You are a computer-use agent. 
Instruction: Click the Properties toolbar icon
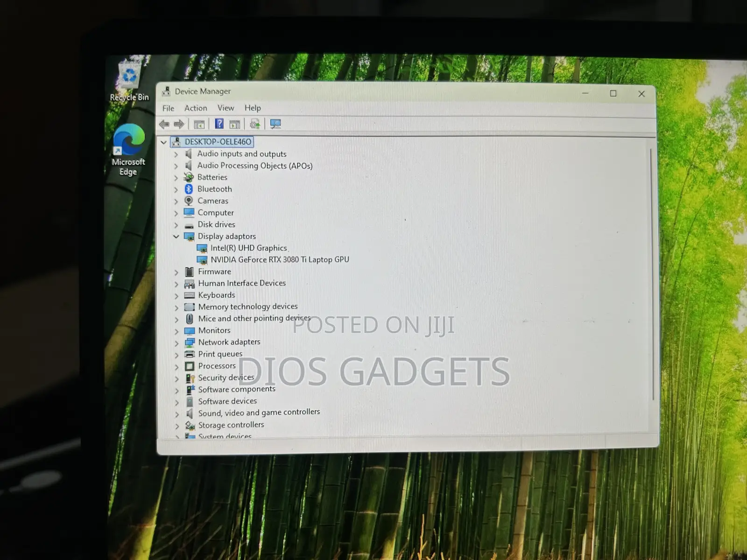coord(235,124)
